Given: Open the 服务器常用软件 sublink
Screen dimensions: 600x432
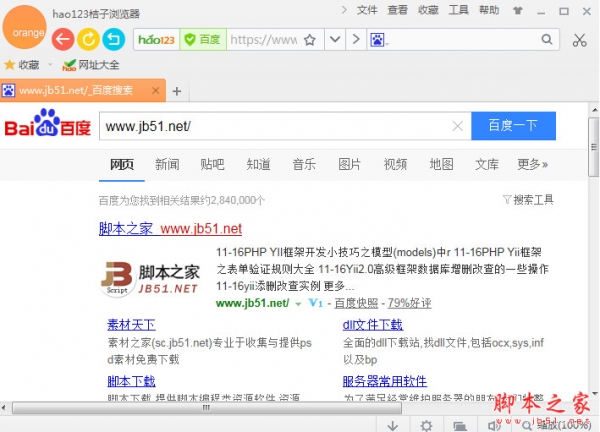Looking at the screenshot, I should pyautogui.click(x=385, y=381).
